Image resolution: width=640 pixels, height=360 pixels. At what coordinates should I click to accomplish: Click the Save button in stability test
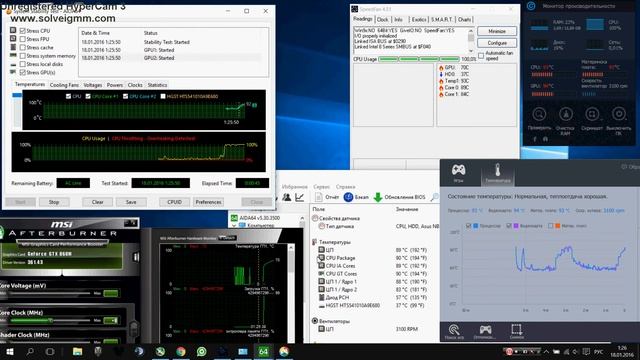(131, 202)
